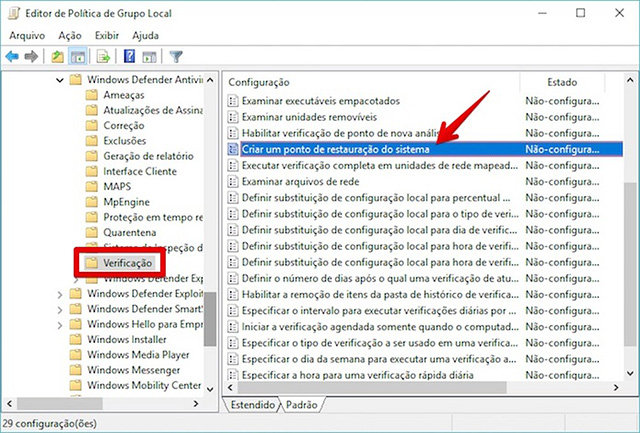Click the tree pane horizontal scrollbar thumb
The width and height of the screenshot is (640, 433).
click(60, 404)
